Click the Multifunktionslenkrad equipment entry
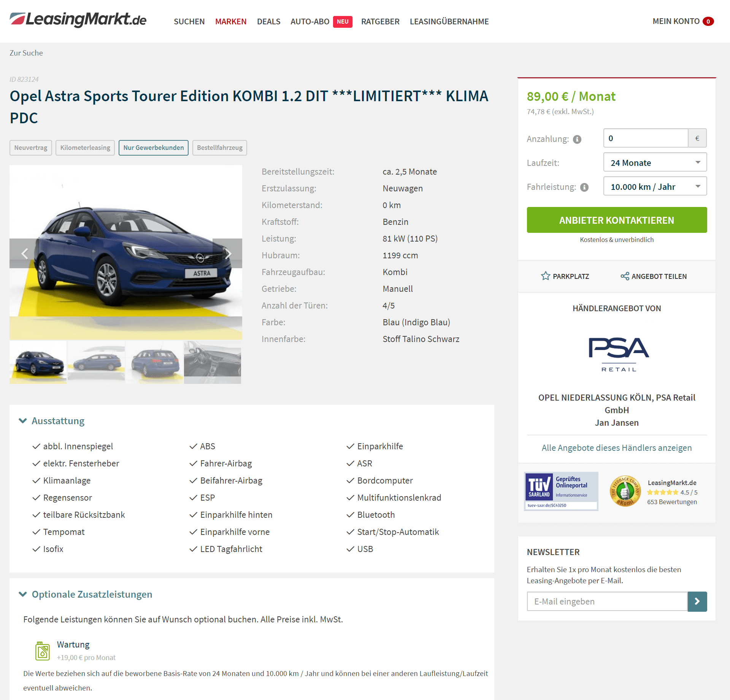 point(399,498)
